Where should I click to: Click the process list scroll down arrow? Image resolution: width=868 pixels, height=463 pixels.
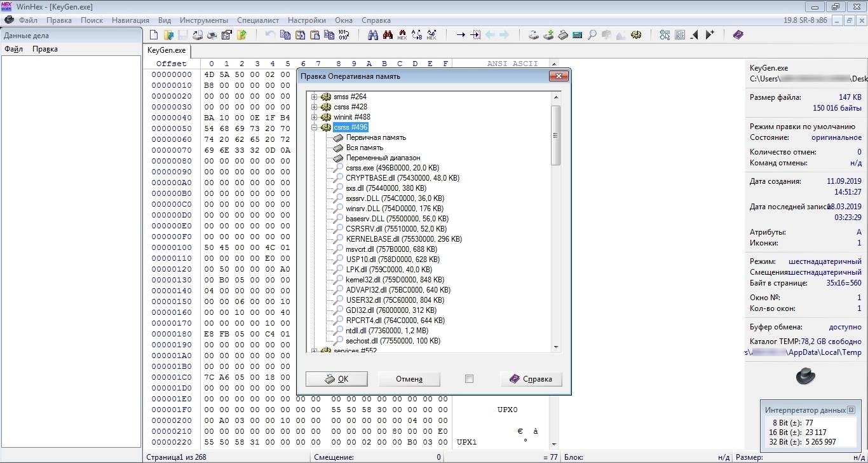(x=556, y=347)
